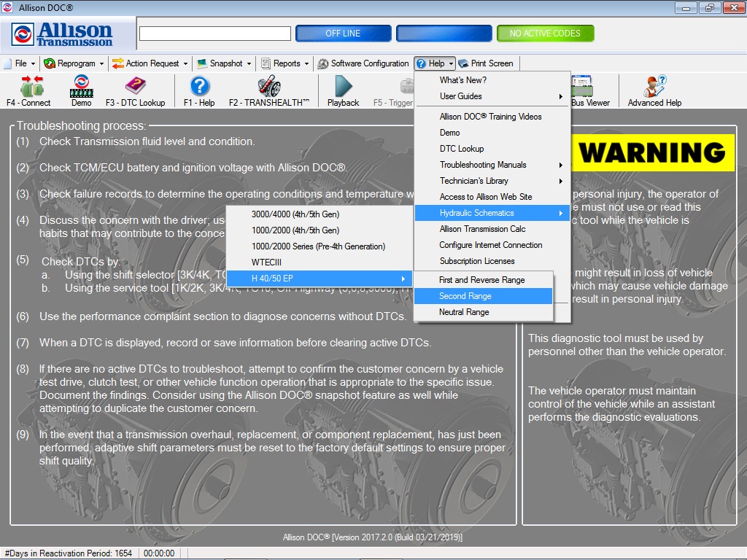The height and width of the screenshot is (560, 747).
Task: Click the blank blue status button
Action: (x=444, y=34)
